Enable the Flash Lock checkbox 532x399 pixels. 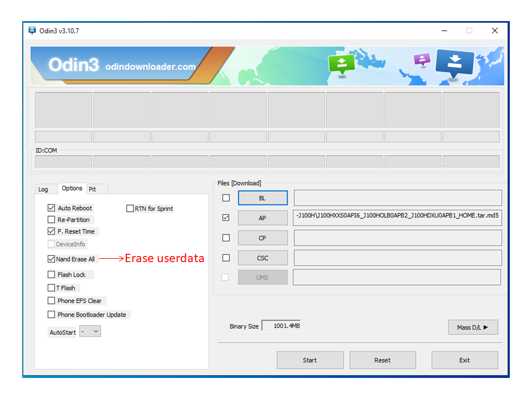click(51, 274)
